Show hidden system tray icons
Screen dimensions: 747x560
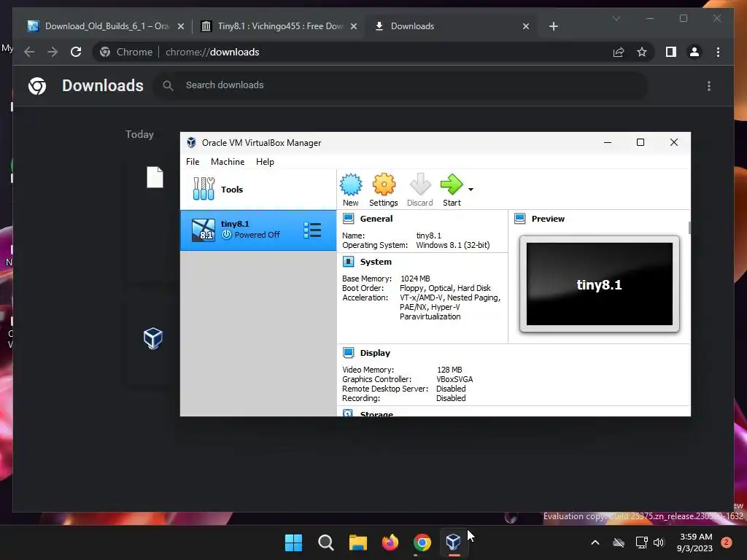(x=595, y=542)
